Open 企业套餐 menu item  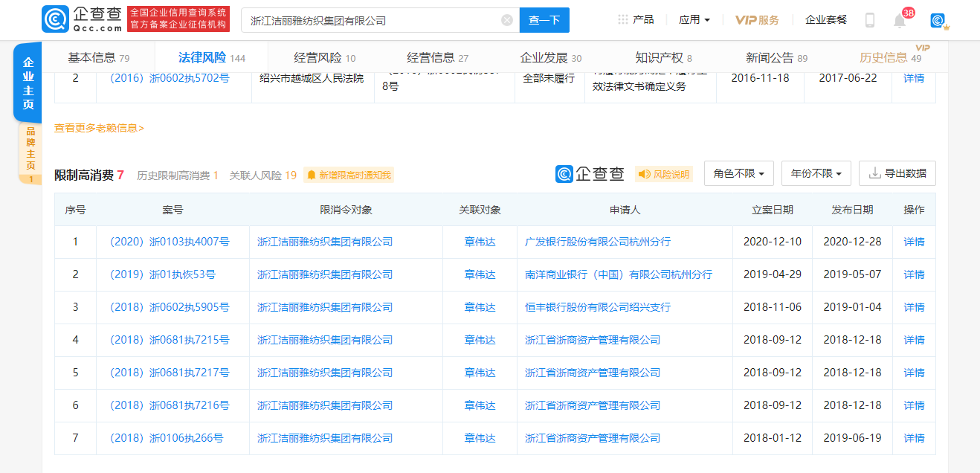[826, 19]
